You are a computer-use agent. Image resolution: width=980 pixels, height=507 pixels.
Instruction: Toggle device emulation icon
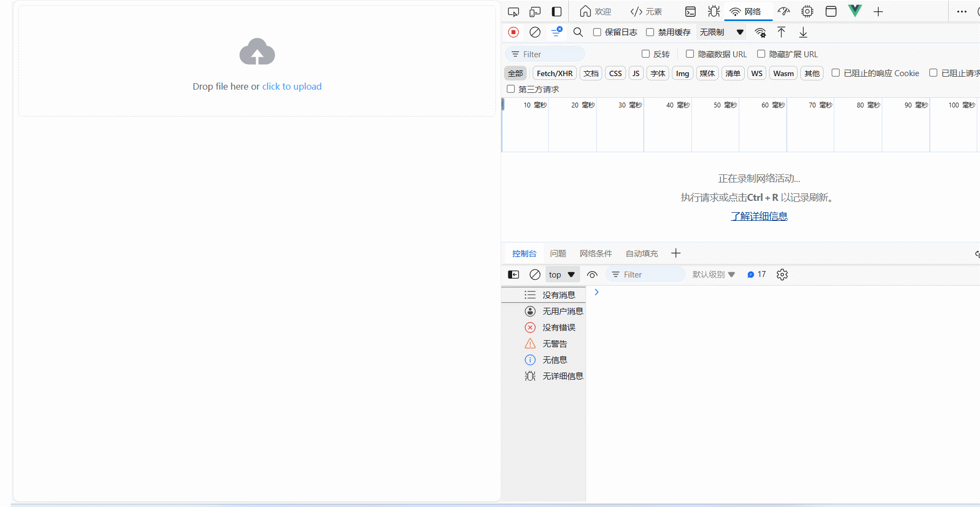pos(535,11)
